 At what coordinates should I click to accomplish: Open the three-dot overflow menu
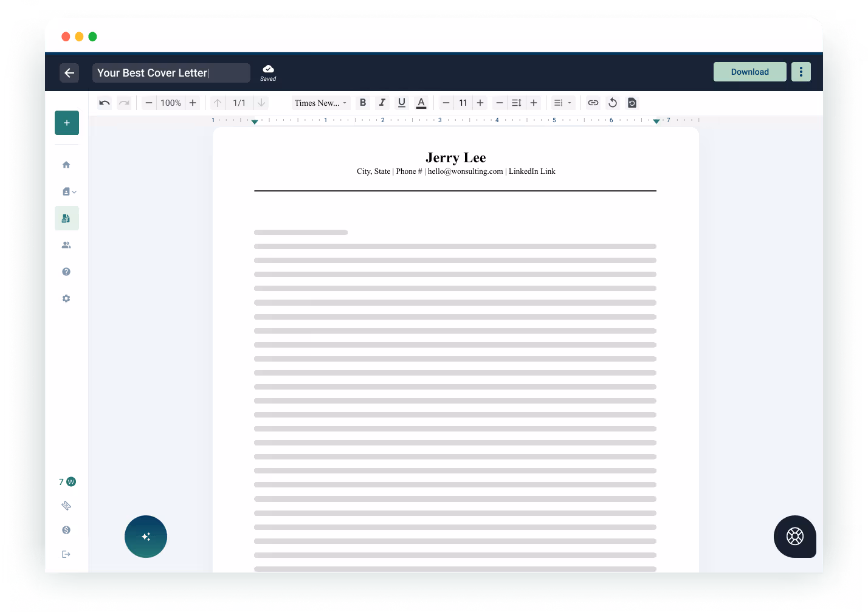click(801, 71)
